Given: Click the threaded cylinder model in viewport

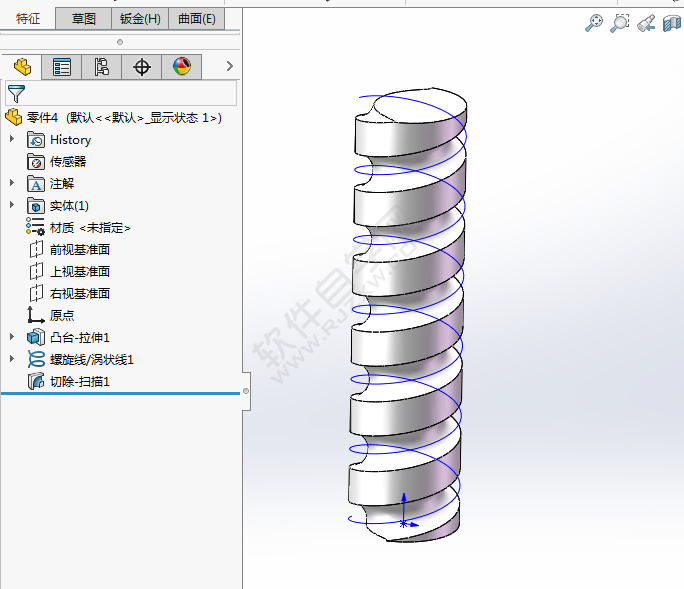Looking at the screenshot, I should pyautogui.click(x=408, y=314).
